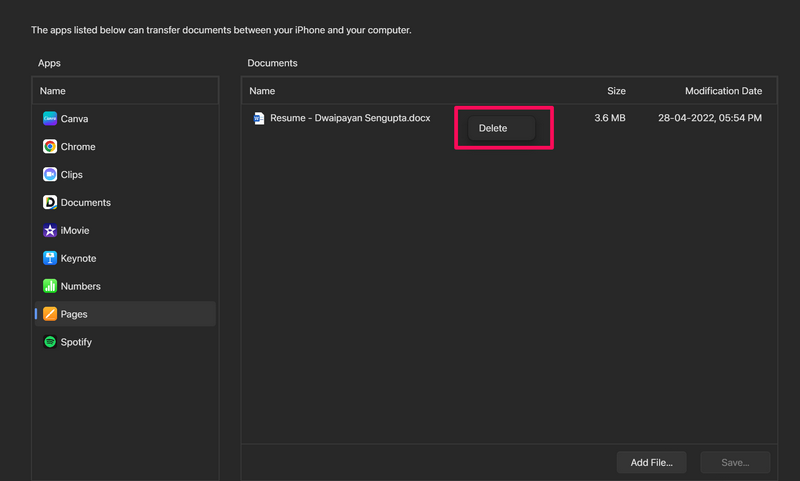Image resolution: width=800 pixels, height=481 pixels.
Task: Click the Apps list Name column header
Action: [x=53, y=91]
